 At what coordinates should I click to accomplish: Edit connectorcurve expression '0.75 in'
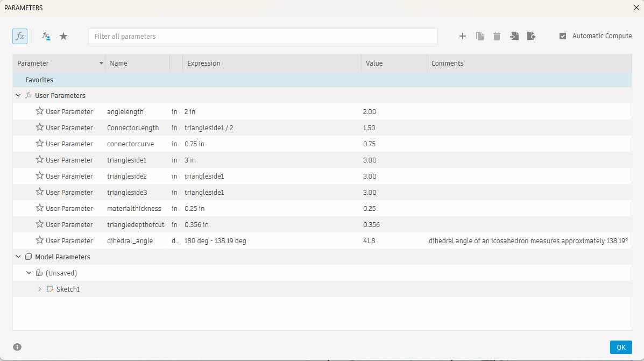[x=194, y=144]
